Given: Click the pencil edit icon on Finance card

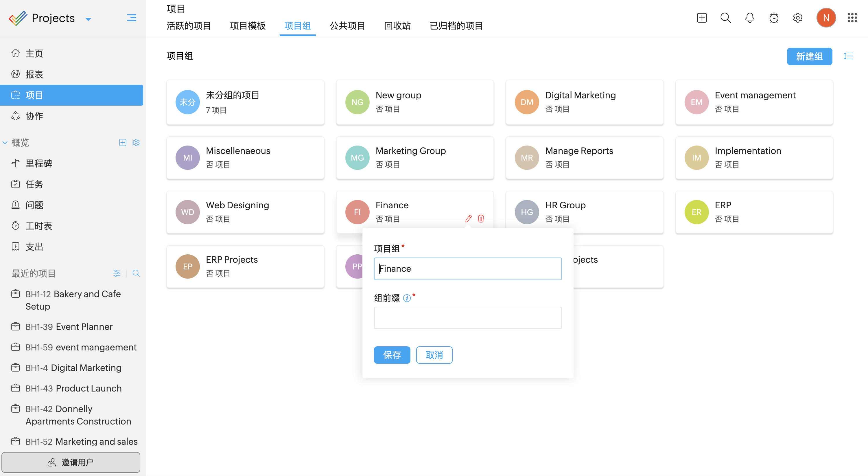Looking at the screenshot, I should pyautogui.click(x=468, y=218).
